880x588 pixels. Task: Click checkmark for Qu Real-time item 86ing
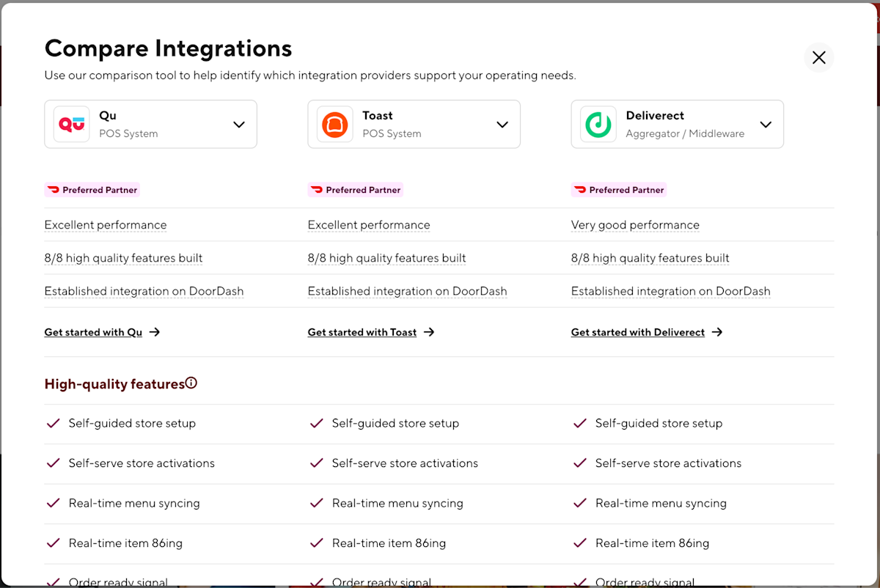tap(53, 543)
